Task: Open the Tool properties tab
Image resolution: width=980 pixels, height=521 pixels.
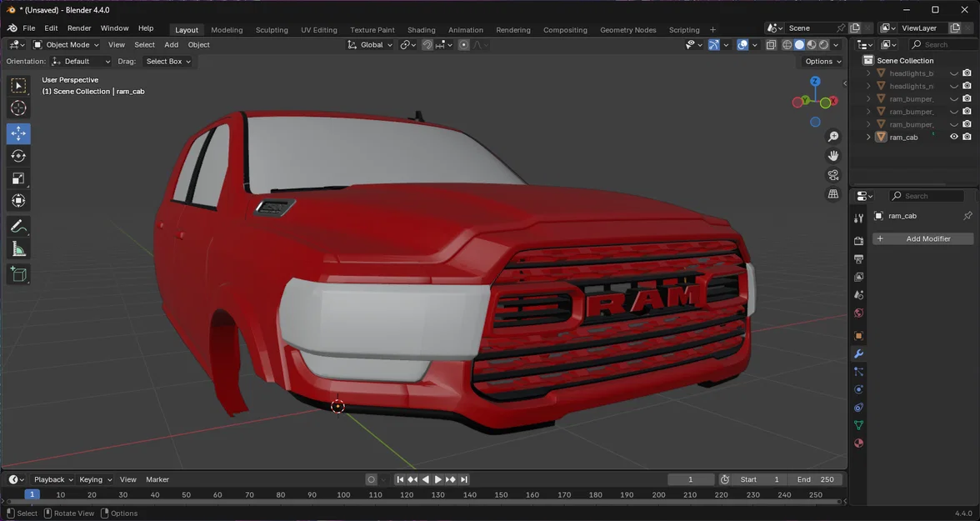Action: tap(858, 218)
